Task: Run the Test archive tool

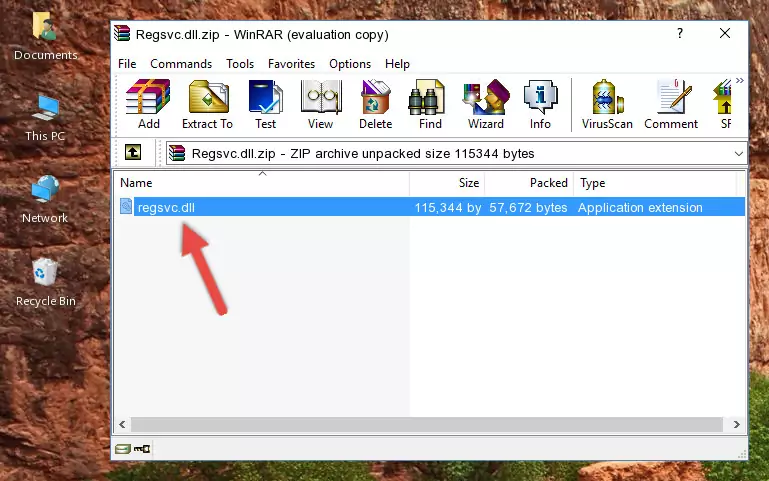Action: click(x=265, y=104)
